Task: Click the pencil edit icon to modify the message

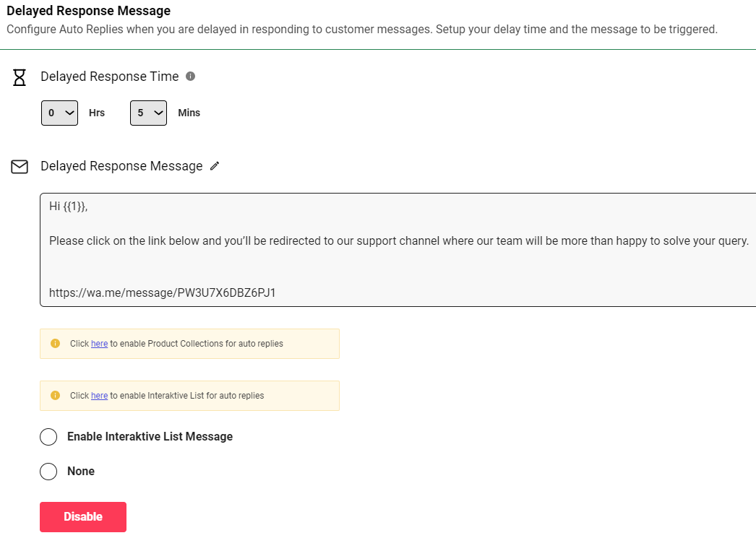Action: click(x=215, y=166)
